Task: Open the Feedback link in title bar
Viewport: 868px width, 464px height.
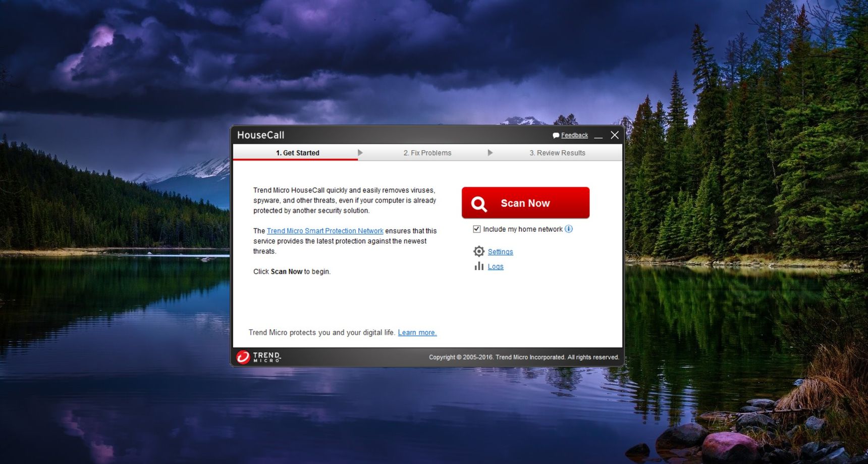Action: [x=574, y=135]
